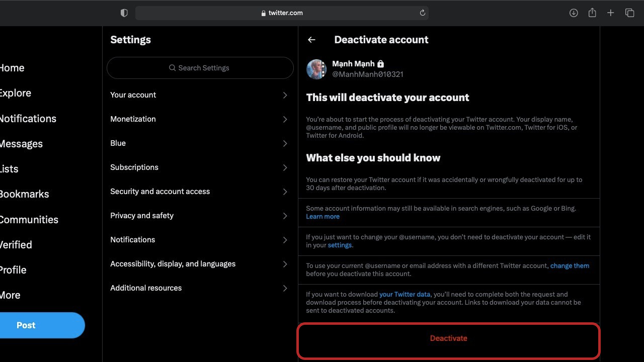Click the lock icon beside Mạnh Mạnh
644x362 pixels.
coord(380,64)
